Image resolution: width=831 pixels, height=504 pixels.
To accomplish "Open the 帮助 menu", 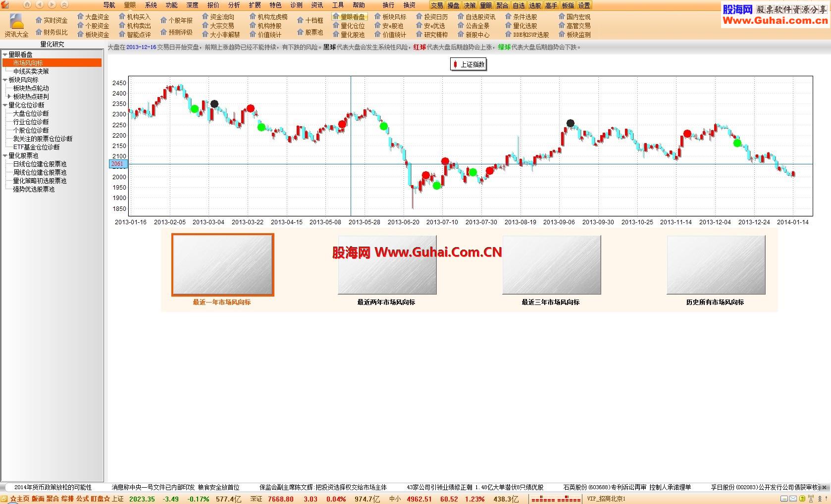I will (x=359, y=5).
